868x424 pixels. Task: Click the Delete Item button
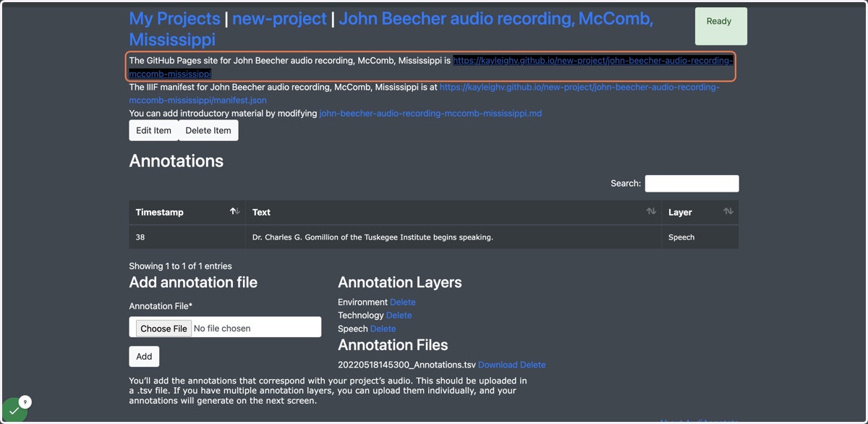coord(208,130)
